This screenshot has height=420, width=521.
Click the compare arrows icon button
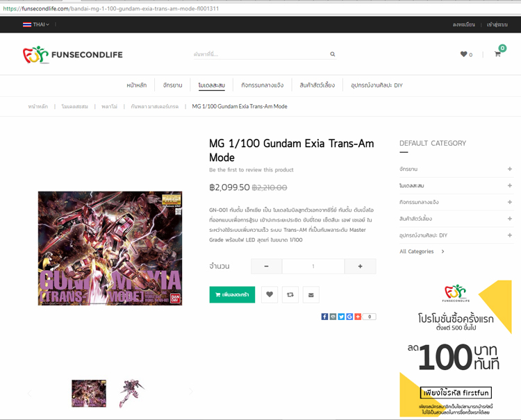[290, 294]
